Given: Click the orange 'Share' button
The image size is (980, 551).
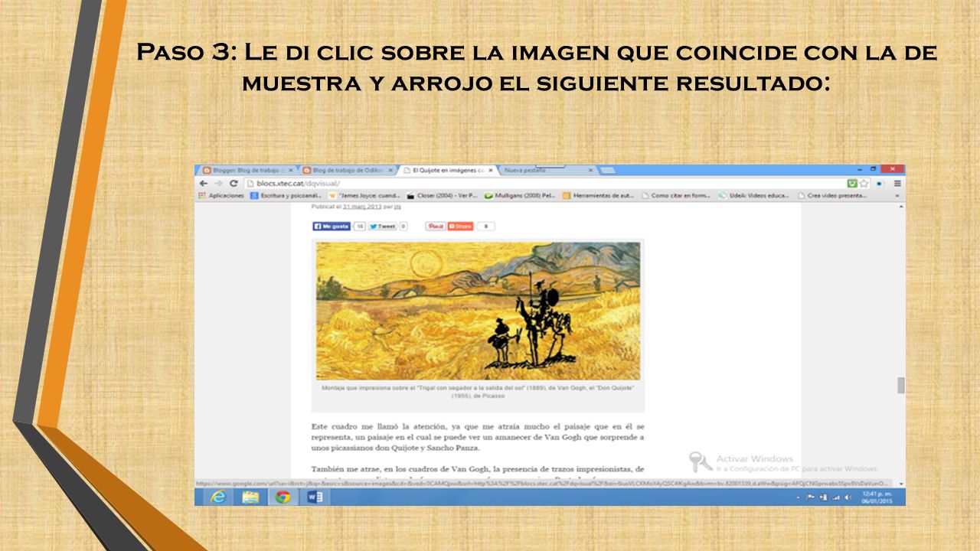Looking at the screenshot, I should (x=461, y=227).
